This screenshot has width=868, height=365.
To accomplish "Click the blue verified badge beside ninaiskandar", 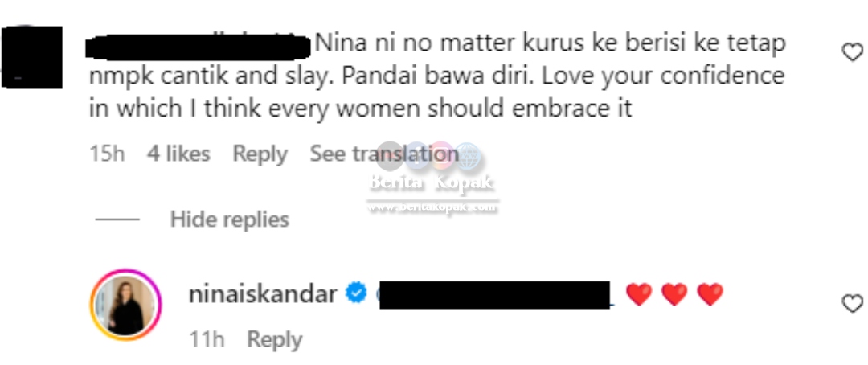I will click(x=356, y=293).
